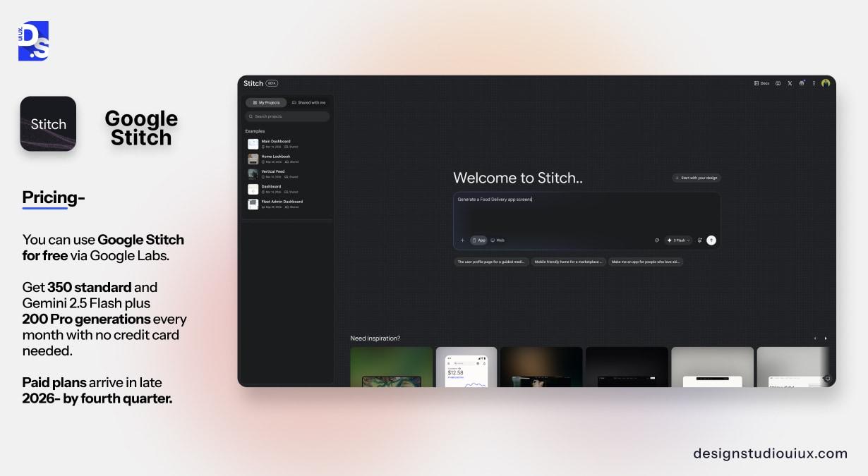Click the blue DS UI UX logo

point(33,41)
